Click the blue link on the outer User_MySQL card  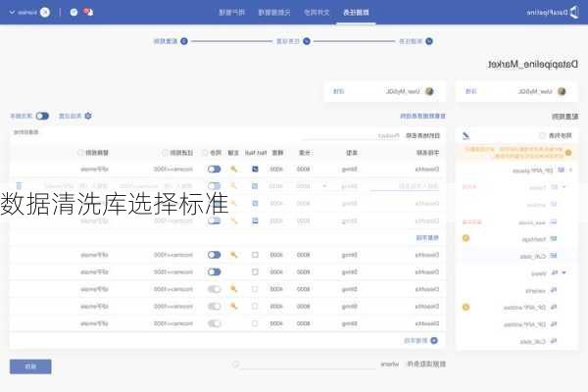(470, 91)
